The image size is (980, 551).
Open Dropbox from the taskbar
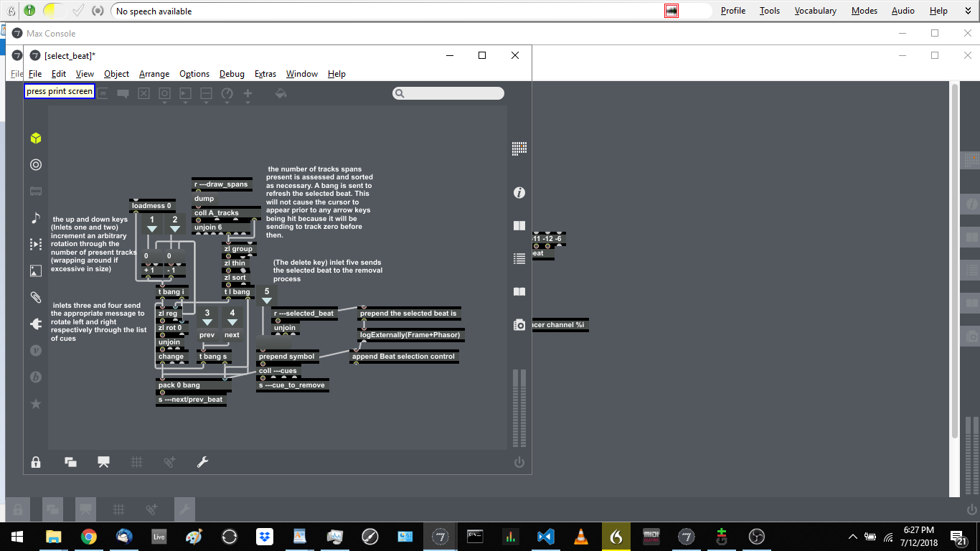264,536
